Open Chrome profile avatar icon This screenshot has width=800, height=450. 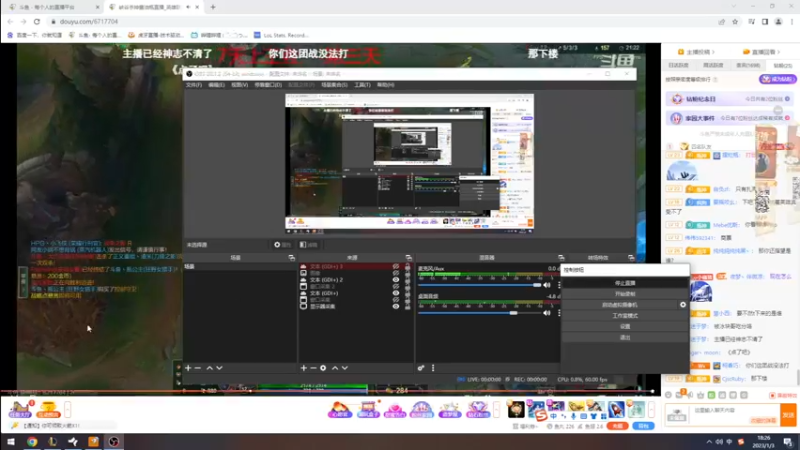tap(779, 22)
